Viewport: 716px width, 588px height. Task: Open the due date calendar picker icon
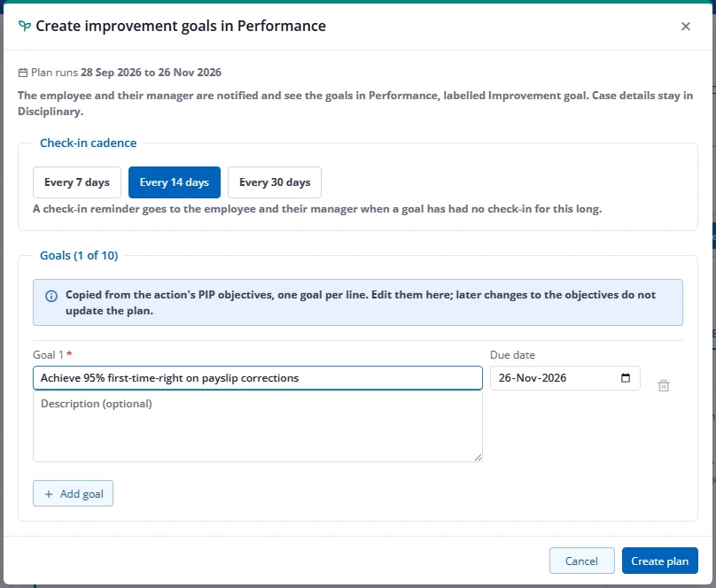pyautogui.click(x=626, y=378)
